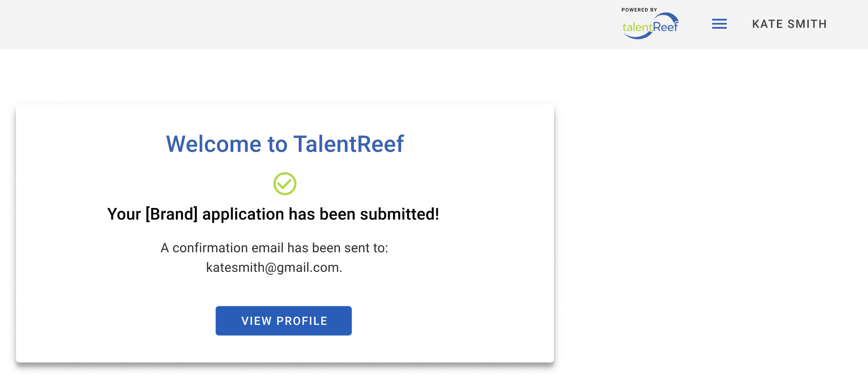Click the word "Welcome" in the heading

coord(213,144)
